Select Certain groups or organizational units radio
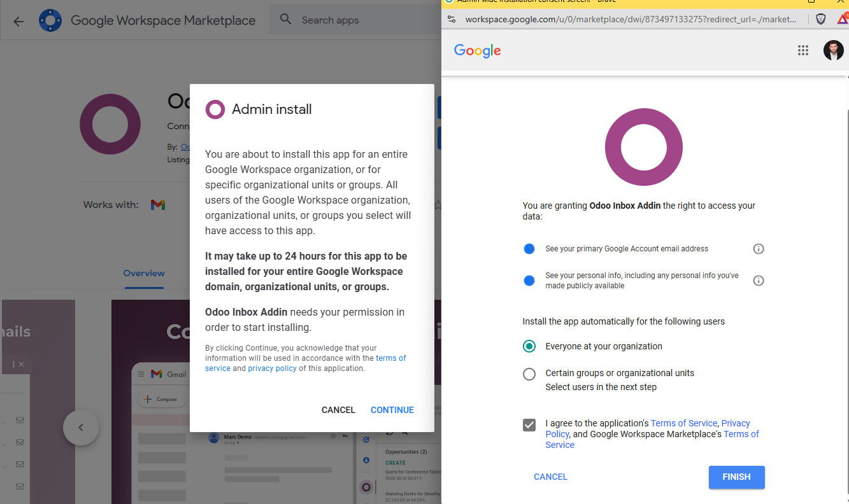The width and height of the screenshot is (849, 504). tap(529, 374)
